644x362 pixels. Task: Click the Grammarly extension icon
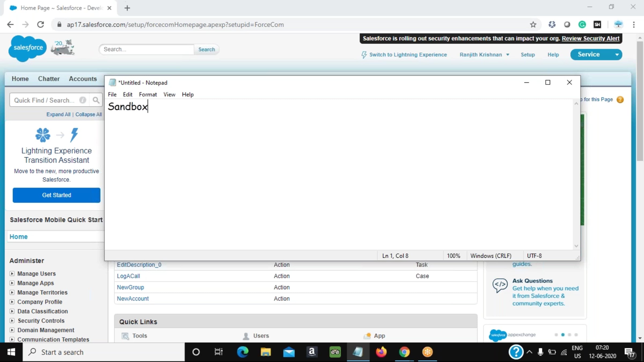582,25
